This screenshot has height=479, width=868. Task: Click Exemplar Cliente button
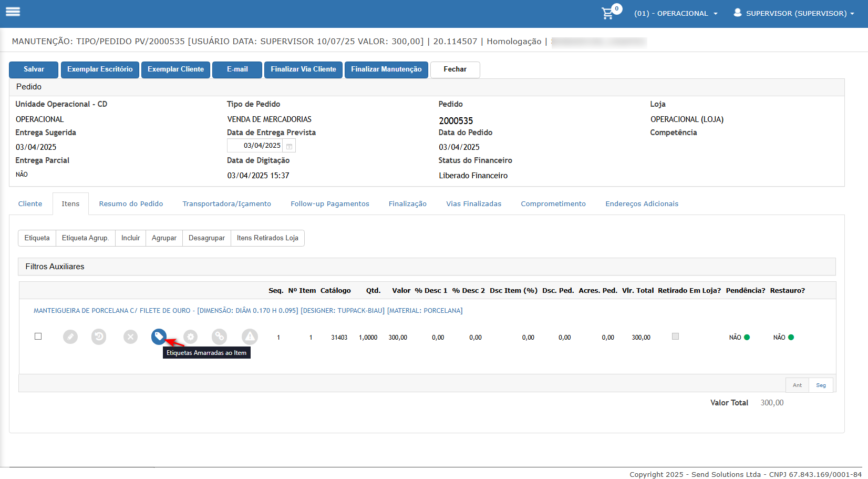tap(175, 69)
